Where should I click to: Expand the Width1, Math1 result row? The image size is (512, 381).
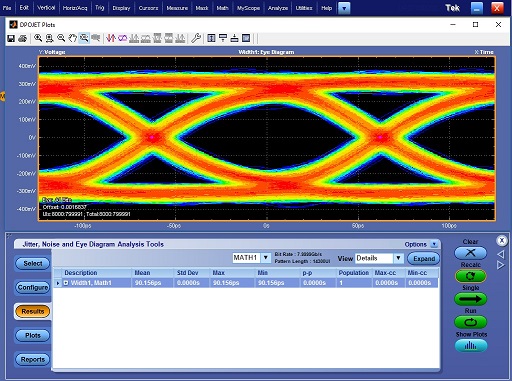66,283
